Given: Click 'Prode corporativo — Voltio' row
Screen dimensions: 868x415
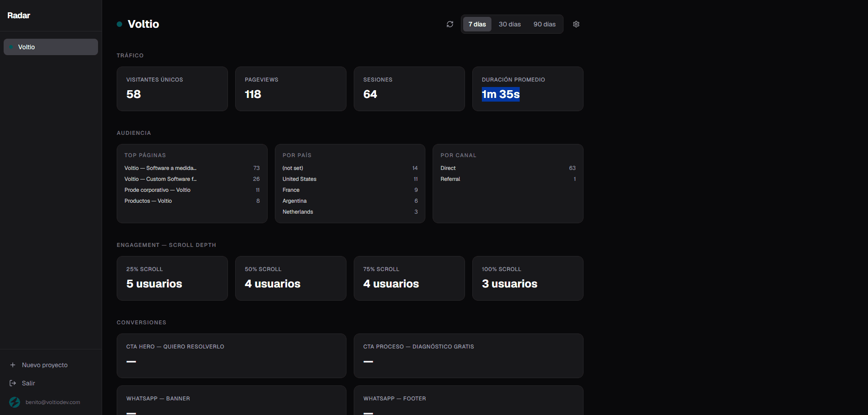Looking at the screenshot, I should click(x=192, y=190).
